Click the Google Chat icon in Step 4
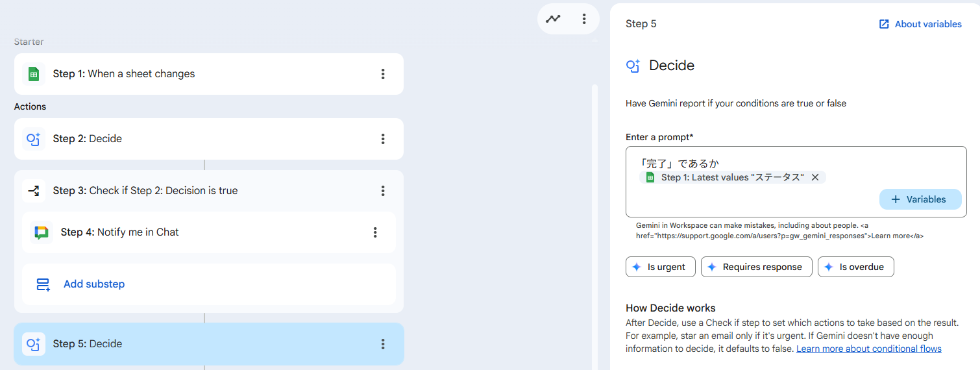 [42, 232]
